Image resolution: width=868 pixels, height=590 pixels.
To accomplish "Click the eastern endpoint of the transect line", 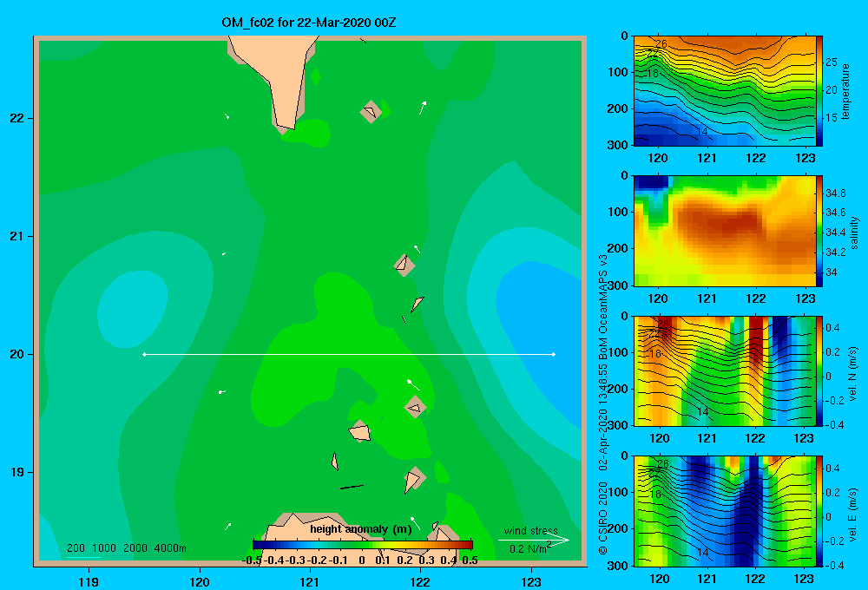I will 554,354.
